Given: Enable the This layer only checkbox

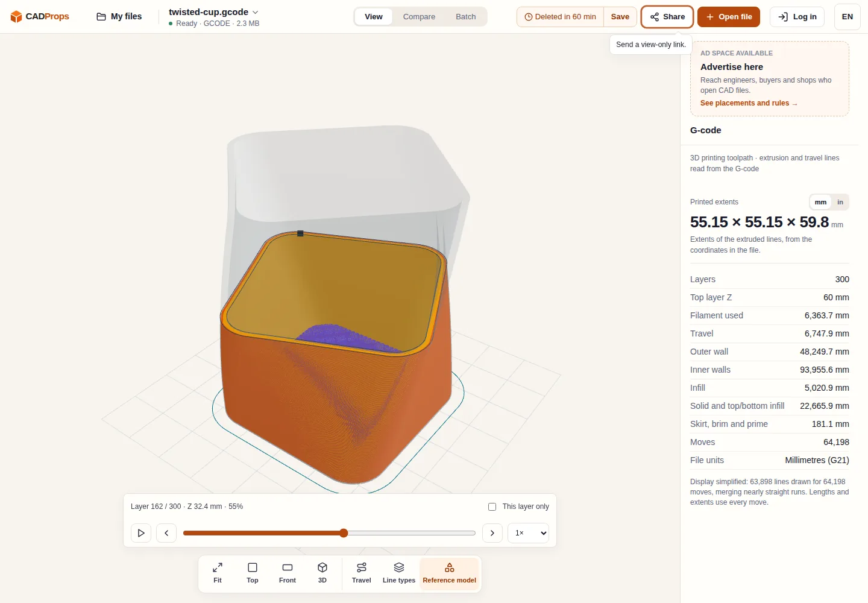Looking at the screenshot, I should [492, 507].
